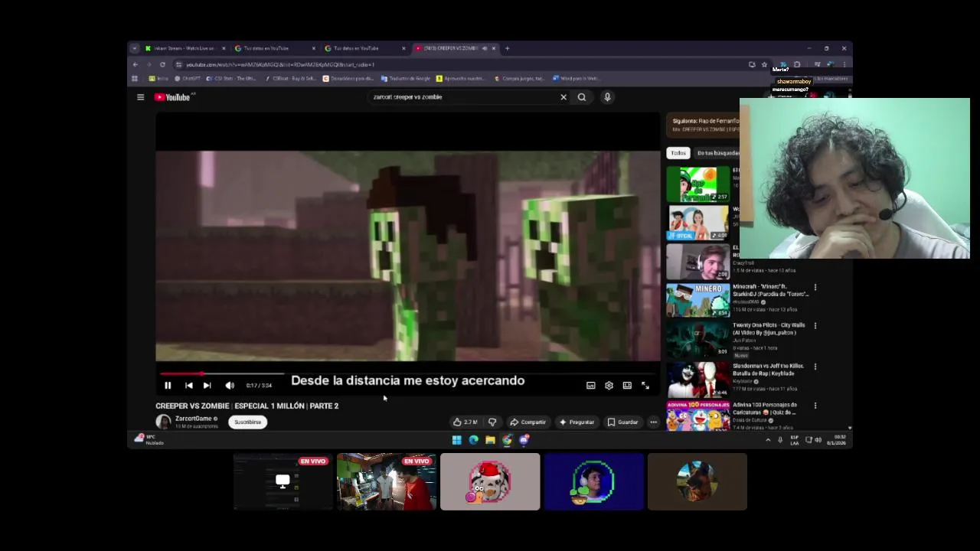Open options menu for Minecraft Minero video

click(x=815, y=288)
